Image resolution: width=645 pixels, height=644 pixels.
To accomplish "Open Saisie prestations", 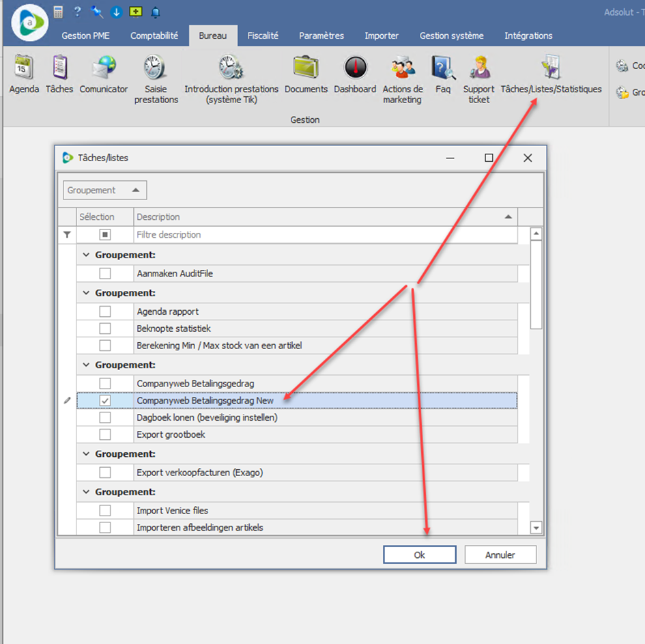I will pyautogui.click(x=156, y=79).
